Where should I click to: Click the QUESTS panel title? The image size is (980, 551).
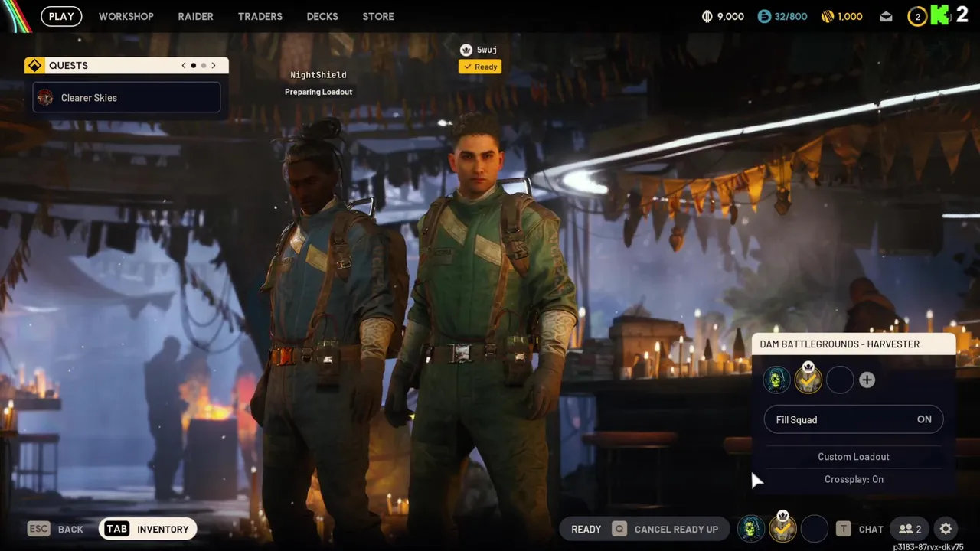[68, 66]
